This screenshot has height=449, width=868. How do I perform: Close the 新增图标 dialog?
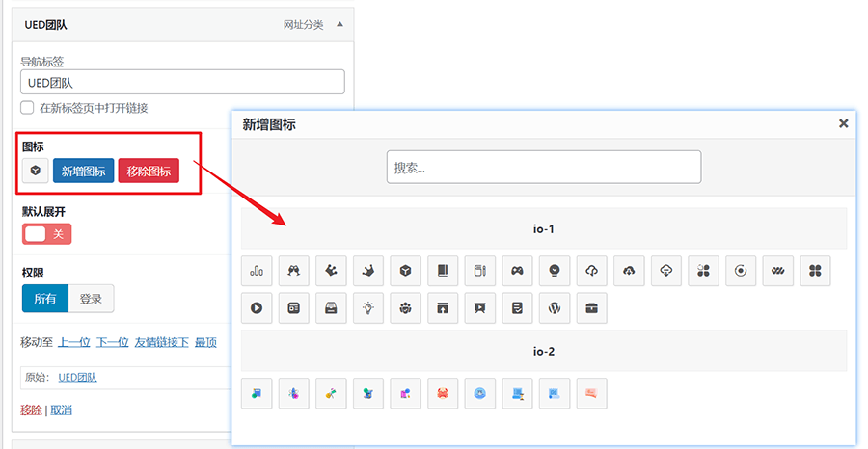[x=843, y=123]
